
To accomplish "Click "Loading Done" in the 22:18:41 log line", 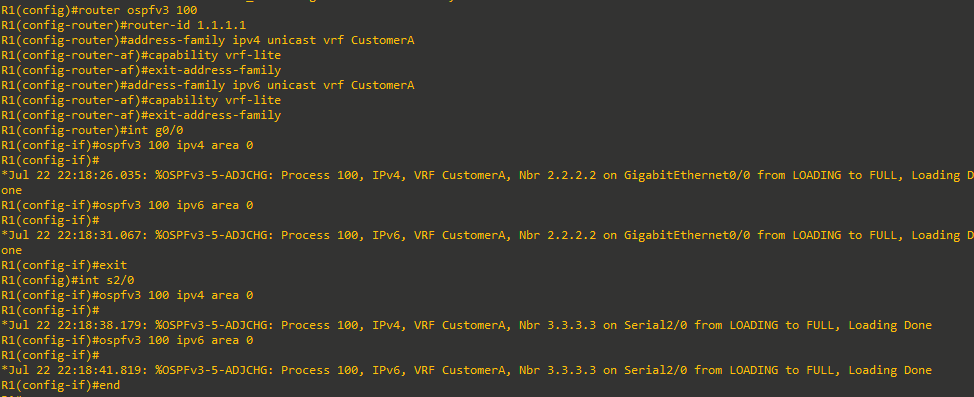I will [890, 370].
